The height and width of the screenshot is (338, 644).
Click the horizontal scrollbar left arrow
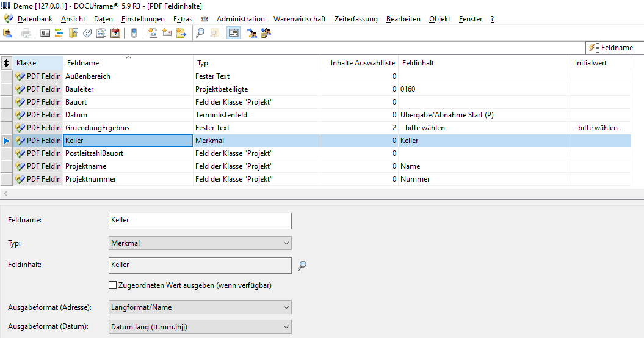[x=5, y=193]
